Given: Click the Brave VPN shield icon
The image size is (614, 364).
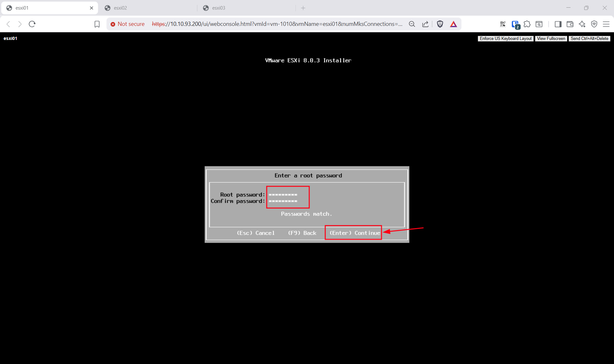Looking at the screenshot, I should click(x=594, y=24).
